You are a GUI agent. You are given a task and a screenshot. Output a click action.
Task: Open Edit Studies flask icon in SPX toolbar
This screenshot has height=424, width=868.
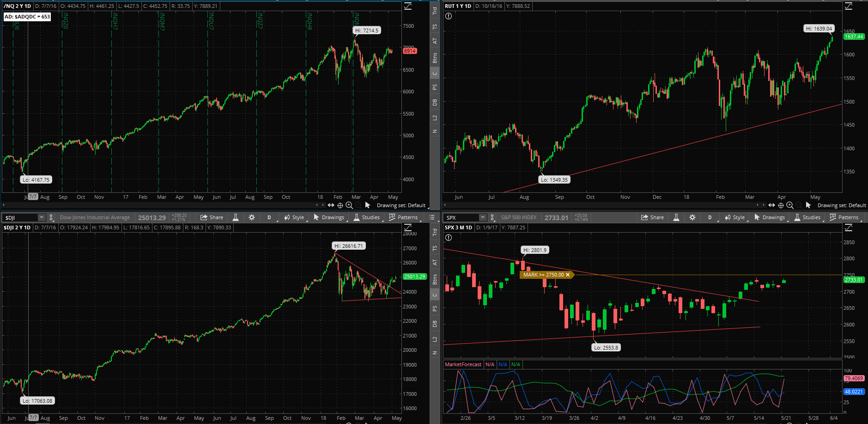click(x=676, y=217)
